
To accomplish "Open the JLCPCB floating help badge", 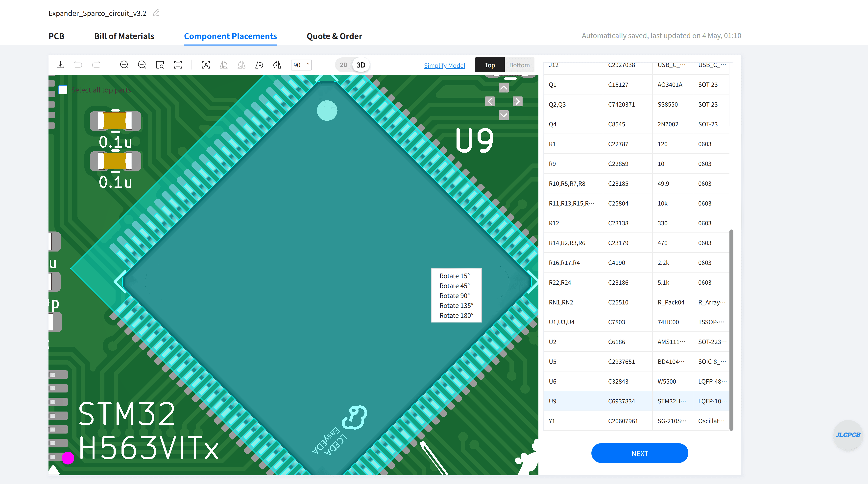I will click(x=848, y=435).
